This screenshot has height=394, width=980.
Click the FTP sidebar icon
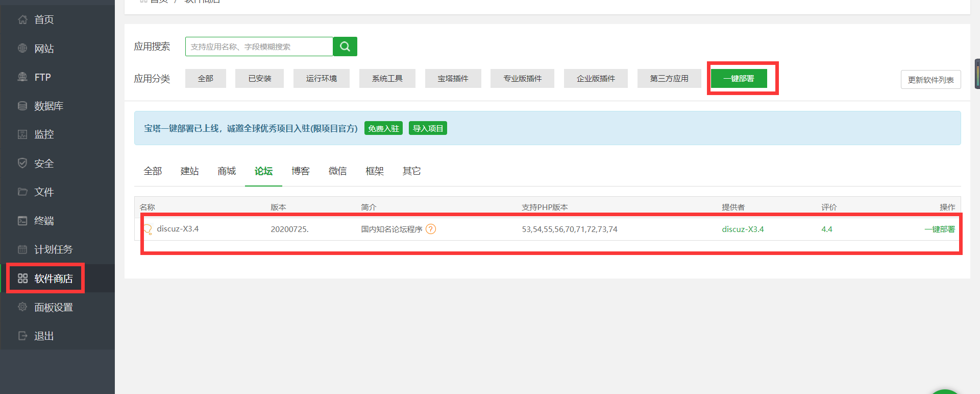[x=22, y=77]
